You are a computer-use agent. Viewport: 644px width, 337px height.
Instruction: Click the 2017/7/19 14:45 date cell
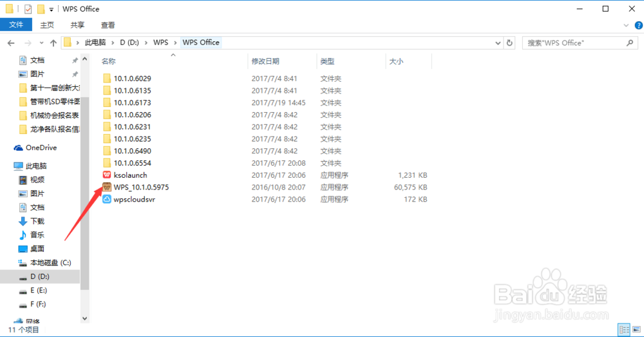278,102
